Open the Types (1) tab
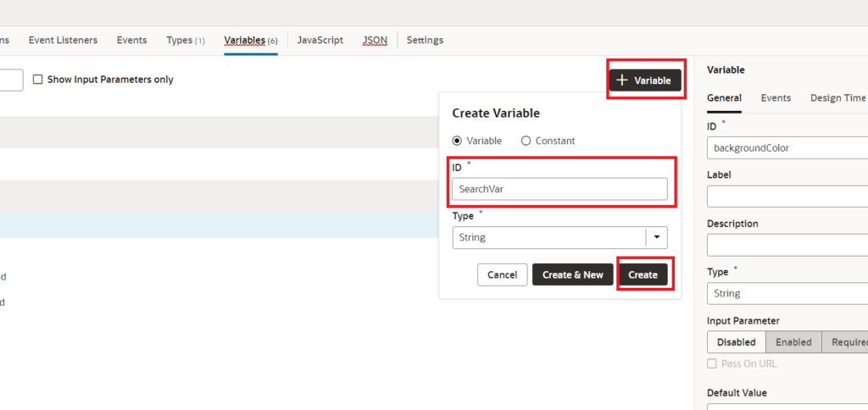 186,41
